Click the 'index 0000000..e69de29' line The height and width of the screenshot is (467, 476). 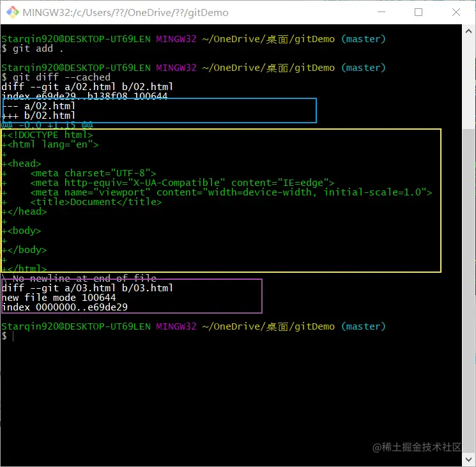tap(65, 307)
